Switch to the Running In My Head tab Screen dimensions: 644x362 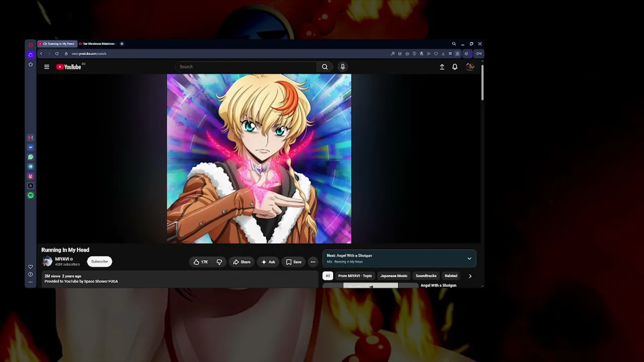(x=57, y=44)
